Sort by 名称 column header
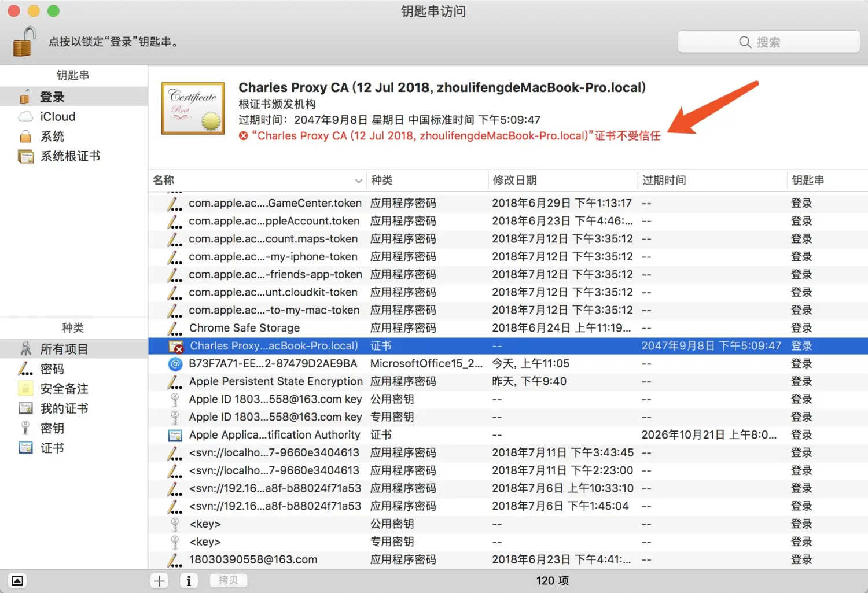The width and height of the screenshot is (868, 593). click(x=258, y=181)
